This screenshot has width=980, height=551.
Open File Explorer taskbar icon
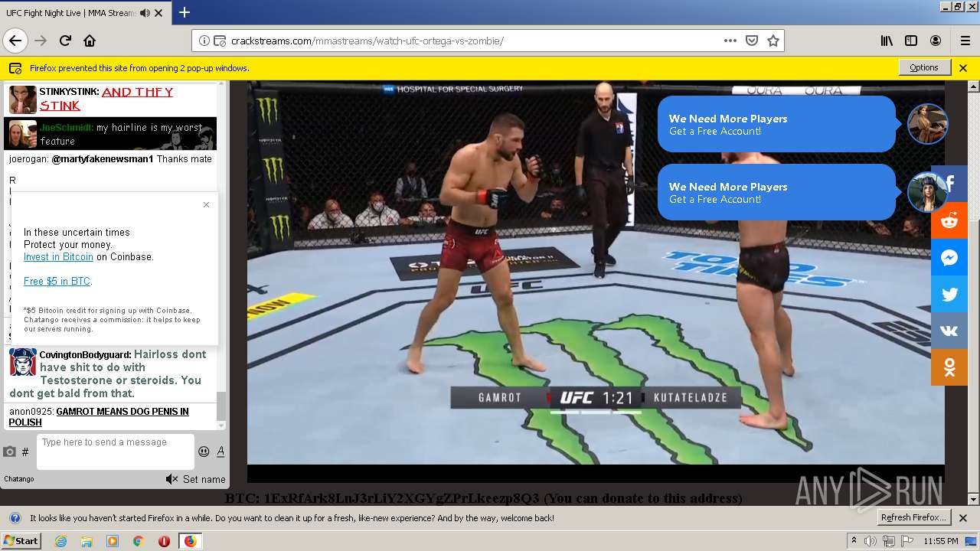point(87,541)
